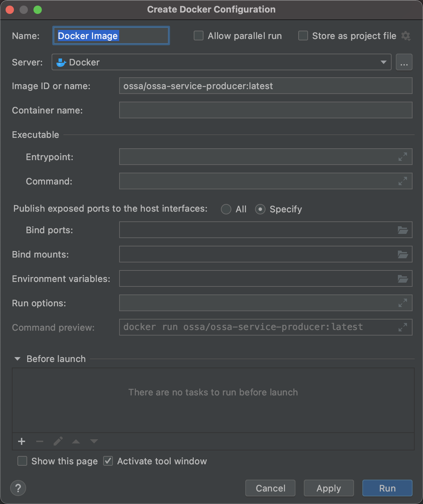This screenshot has height=504, width=423.
Task: Close the dialog with the red button
Action: tap(10, 10)
